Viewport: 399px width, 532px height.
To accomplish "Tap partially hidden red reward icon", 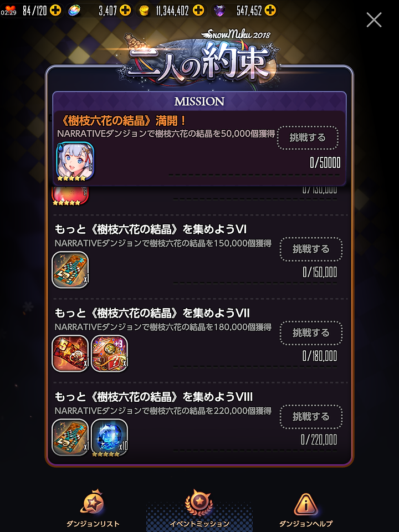I will click(x=70, y=195).
